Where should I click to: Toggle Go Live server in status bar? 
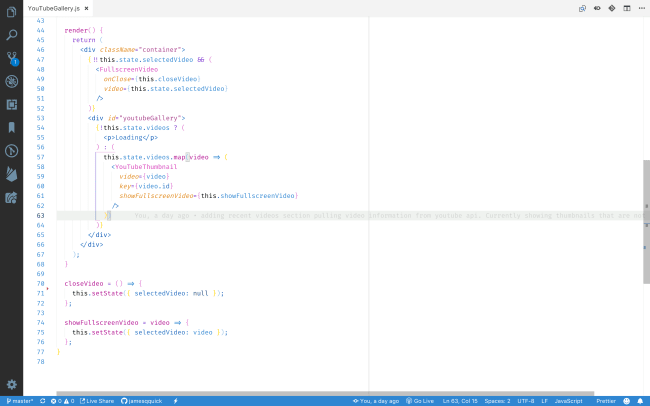(x=420, y=400)
